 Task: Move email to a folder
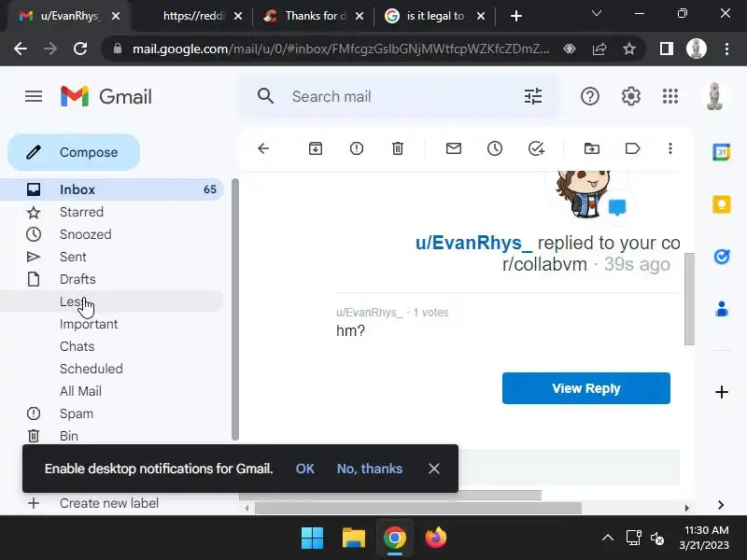592,148
